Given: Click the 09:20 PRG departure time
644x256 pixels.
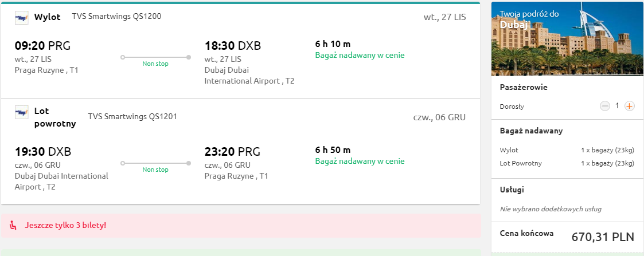Looking at the screenshot, I should click(42, 46).
